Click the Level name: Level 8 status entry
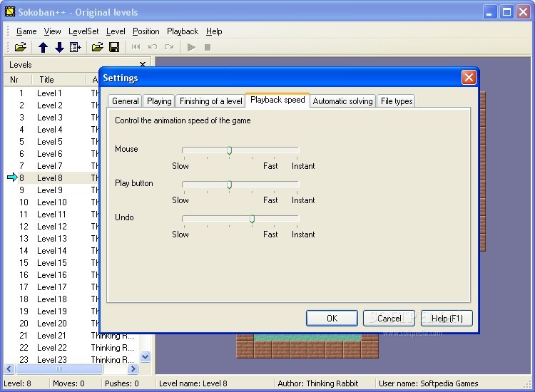The height and width of the screenshot is (392, 535). (x=193, y=383)
